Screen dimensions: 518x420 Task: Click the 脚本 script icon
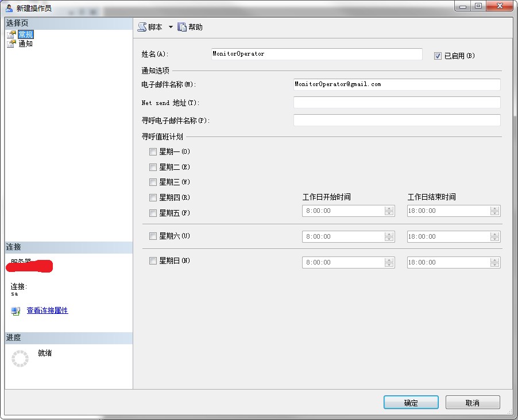142,27
